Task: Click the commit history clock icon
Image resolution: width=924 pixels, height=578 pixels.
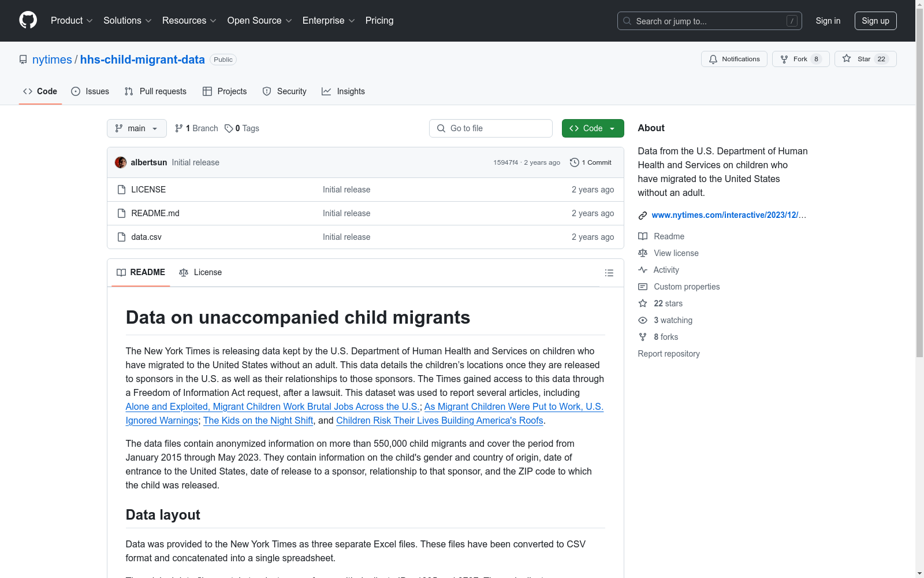Action: click(575, 162)
